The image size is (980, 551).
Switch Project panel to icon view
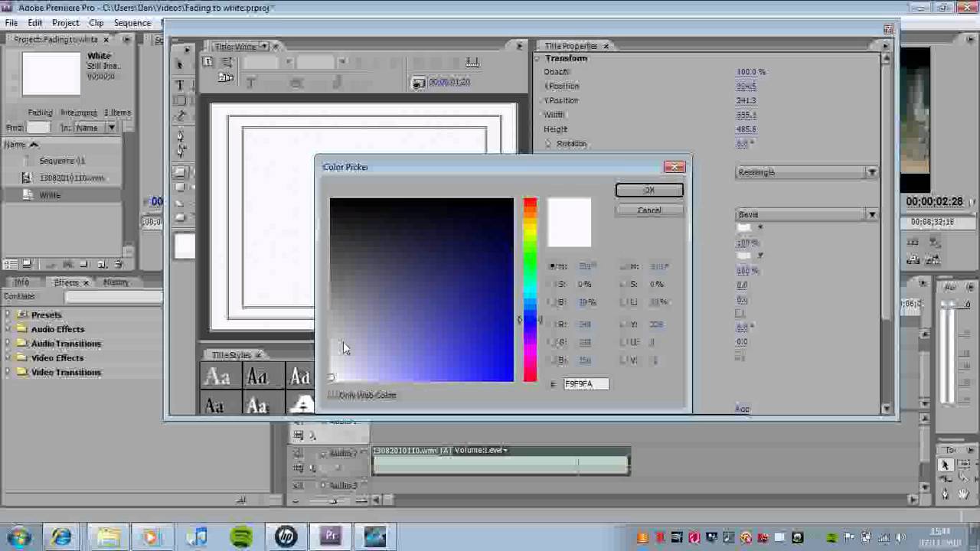[27, 264]
